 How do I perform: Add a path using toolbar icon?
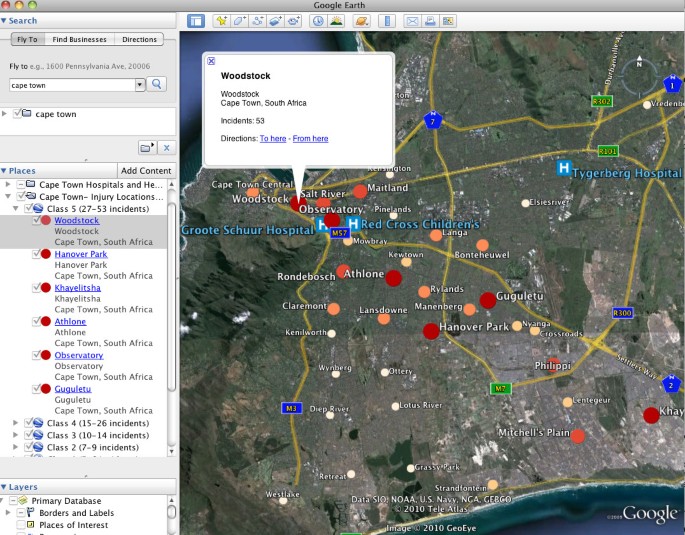[258, 21]
